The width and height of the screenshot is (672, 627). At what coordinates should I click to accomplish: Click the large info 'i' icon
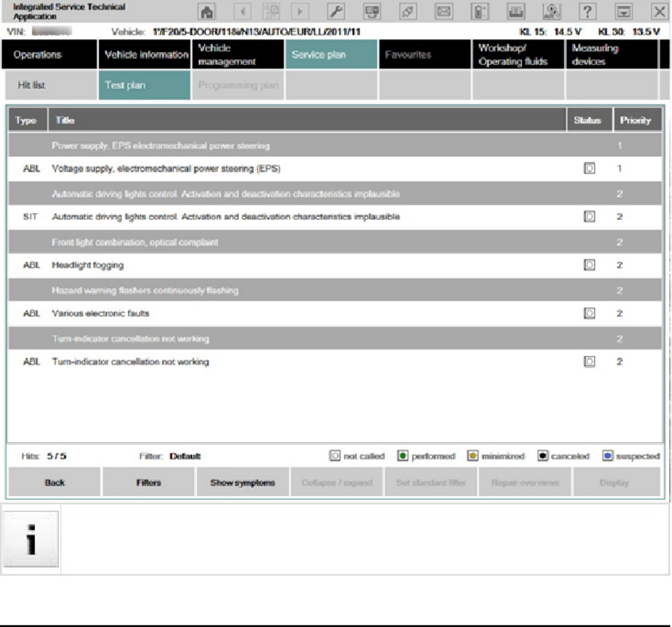click(31, 539)
